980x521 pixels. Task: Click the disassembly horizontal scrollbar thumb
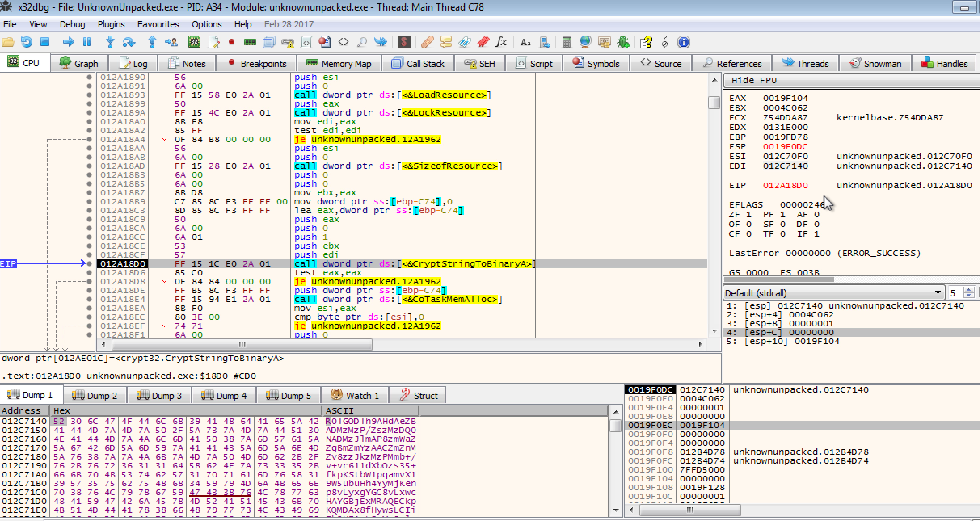coord(242,345)
